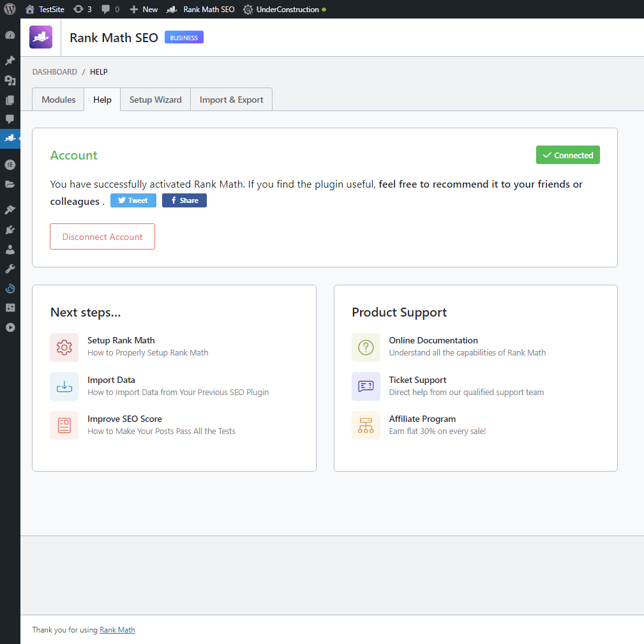Click 'How to Properly Setup Rank Math' text
The height and width of the screenshot is (644, 644).
coord(148,353)
